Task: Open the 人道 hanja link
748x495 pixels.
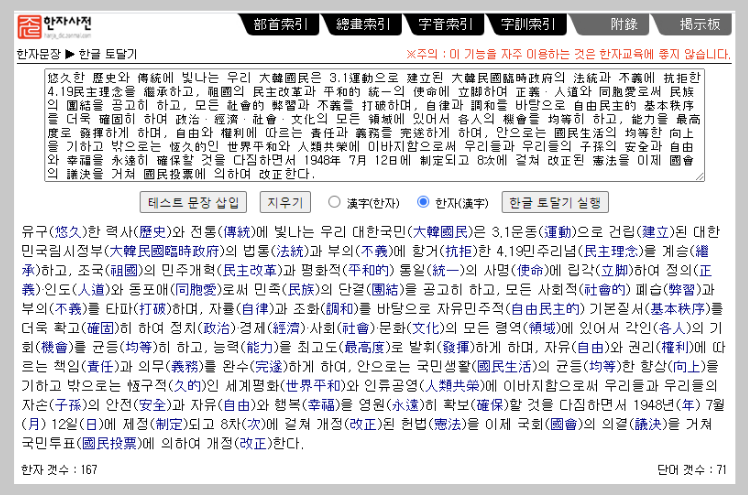Action: [91, 289]
